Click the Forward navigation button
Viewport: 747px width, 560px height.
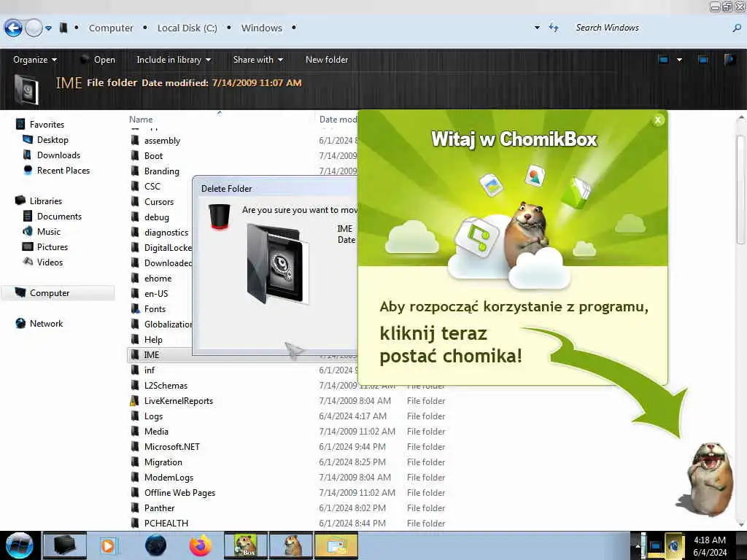34,28
